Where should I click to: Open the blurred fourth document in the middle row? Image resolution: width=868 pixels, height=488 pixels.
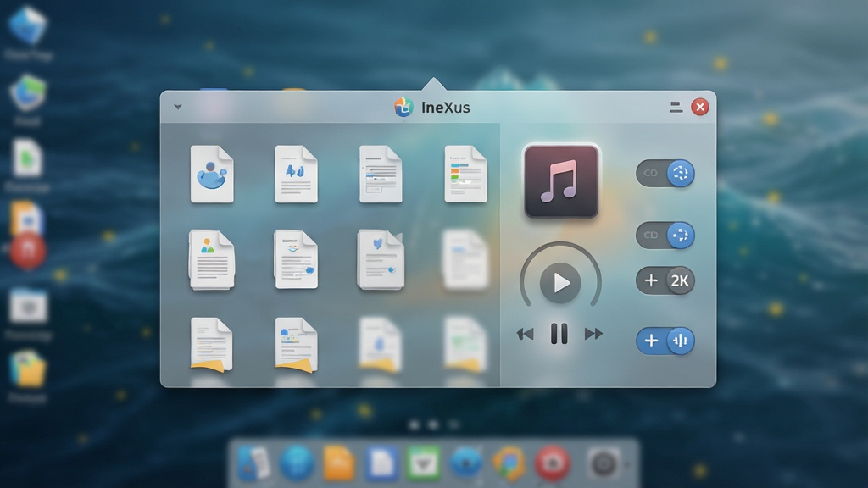click(x=465, y=259)
